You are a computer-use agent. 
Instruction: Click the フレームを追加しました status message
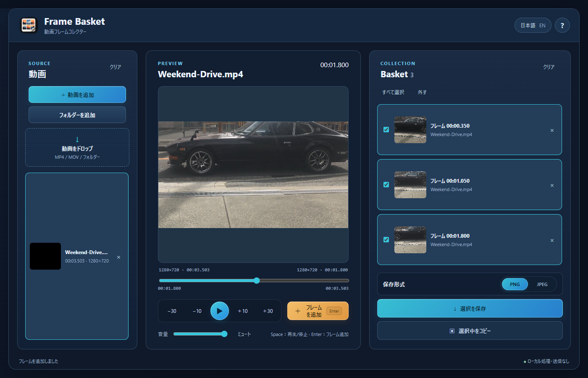pos(39,361)
